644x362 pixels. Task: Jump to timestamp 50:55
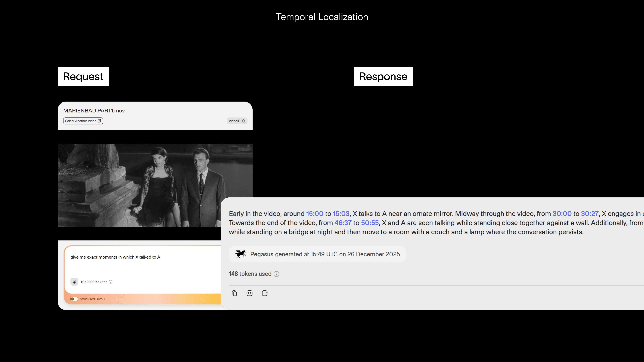click(370, 223)
